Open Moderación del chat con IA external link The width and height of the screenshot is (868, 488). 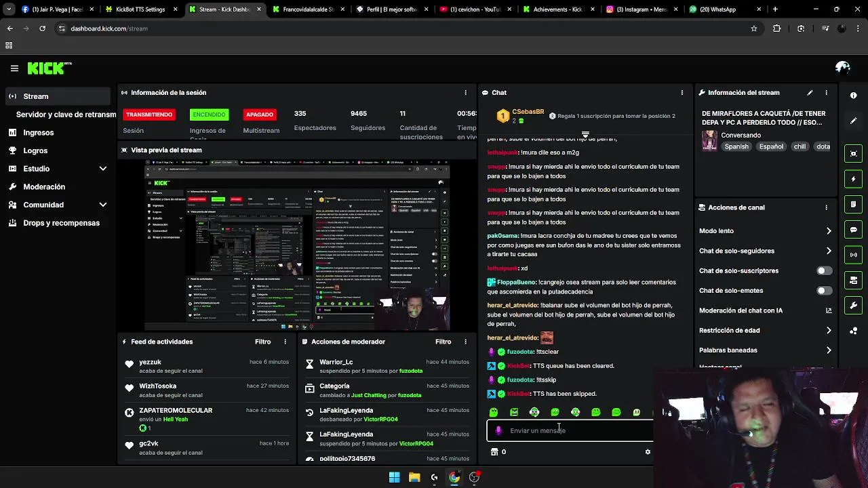point(829,310)
